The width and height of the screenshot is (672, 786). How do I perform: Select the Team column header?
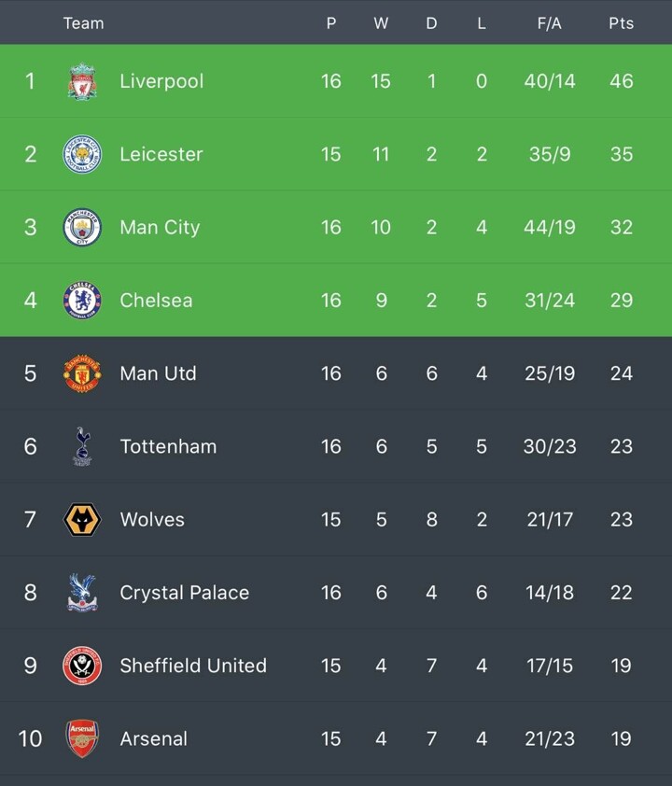pyautogui.click(x=83, y=23)
